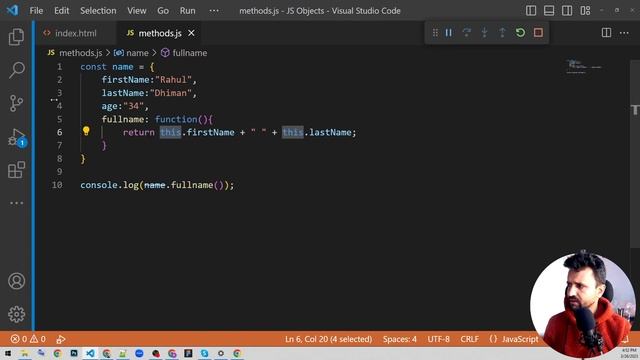Click the minimap code overview

click(584, 67)
